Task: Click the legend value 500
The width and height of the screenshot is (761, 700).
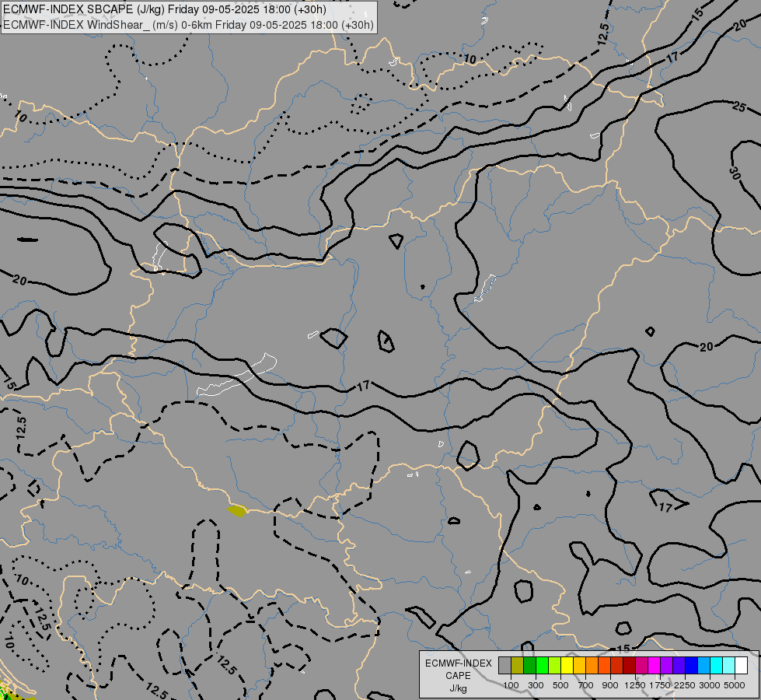Action: point(560,685)
